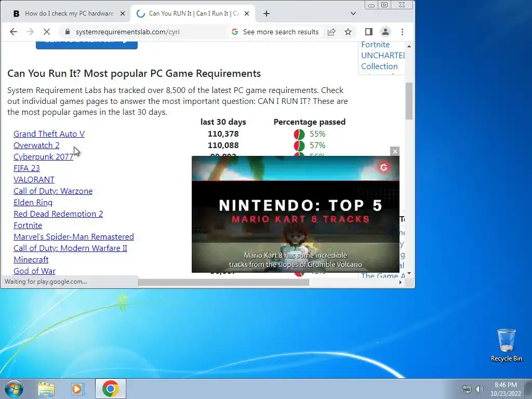Expand the tab search chevron
Viewport: 532px width, 399px height.
click(x=353, y=14)
